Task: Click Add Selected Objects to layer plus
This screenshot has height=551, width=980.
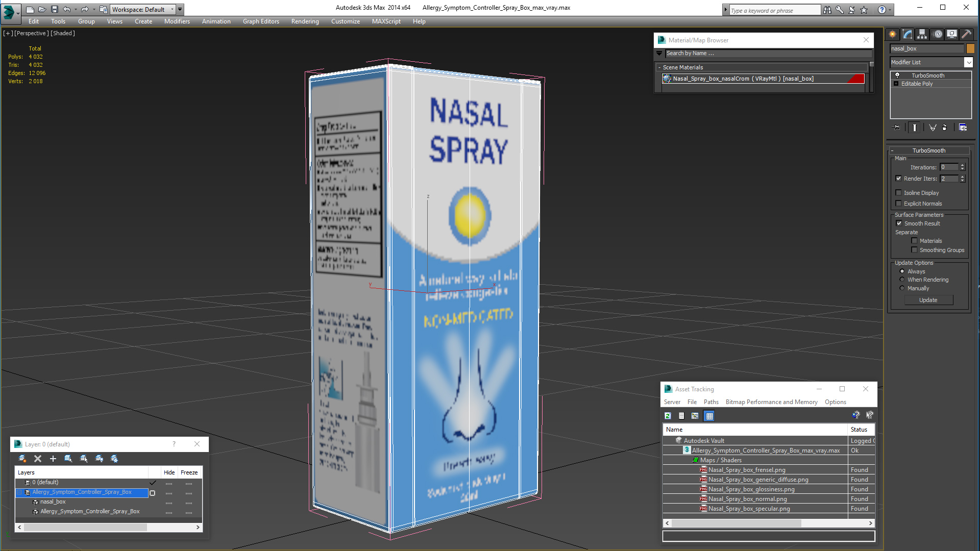Action: (x=53, y=459)
